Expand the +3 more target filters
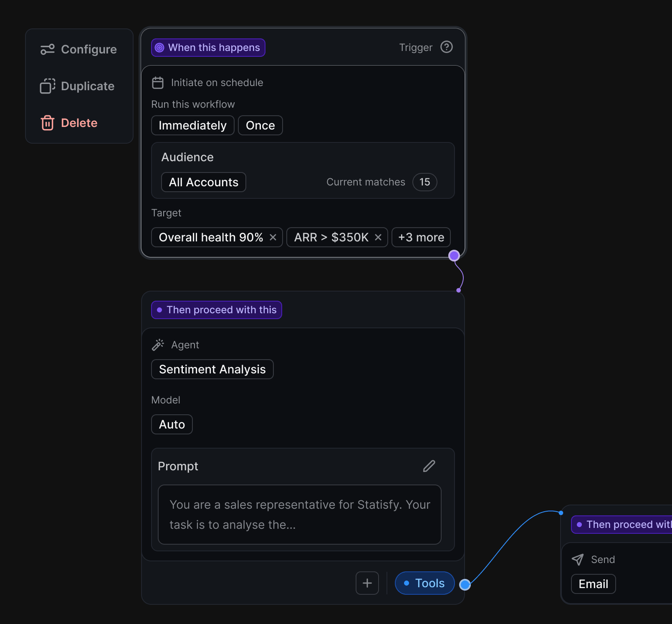Viewport: 672px width, 624px height. click(x=421, y=237)
